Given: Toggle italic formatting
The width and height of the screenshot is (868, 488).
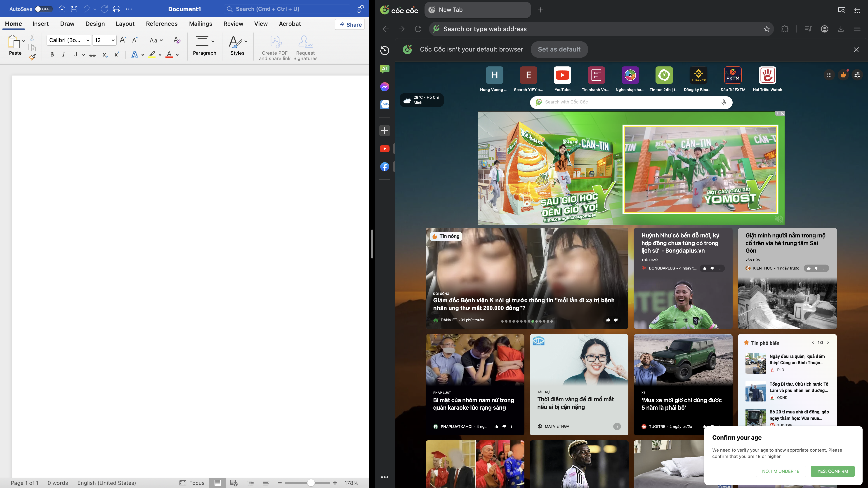Looking at the screenshot, I should point(63,54).
